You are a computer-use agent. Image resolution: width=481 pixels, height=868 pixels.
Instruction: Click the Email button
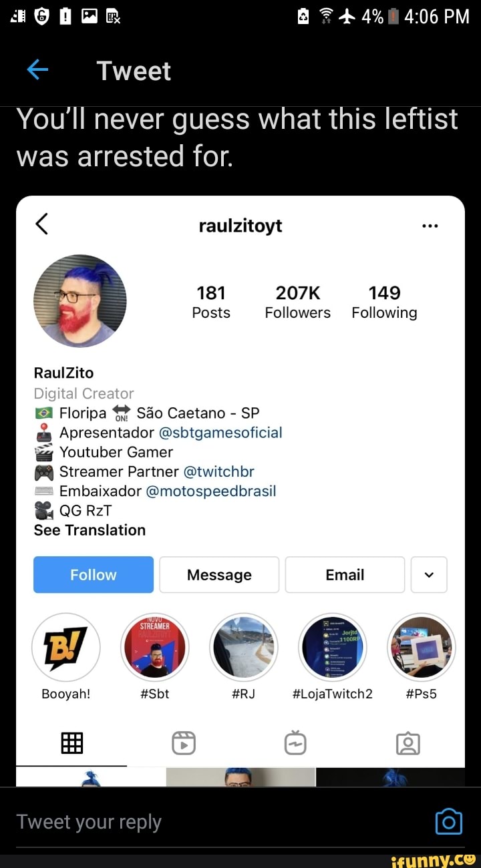[x=345, y=575]
